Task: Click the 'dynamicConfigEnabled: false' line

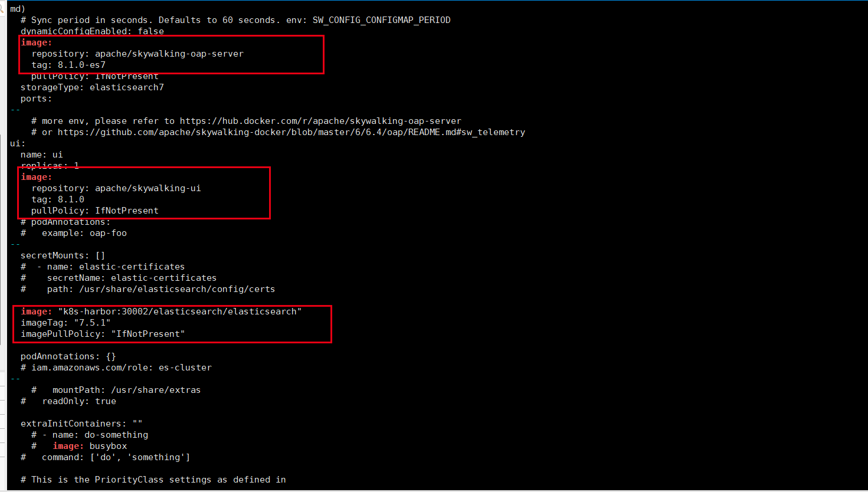Action: point(92,31)
